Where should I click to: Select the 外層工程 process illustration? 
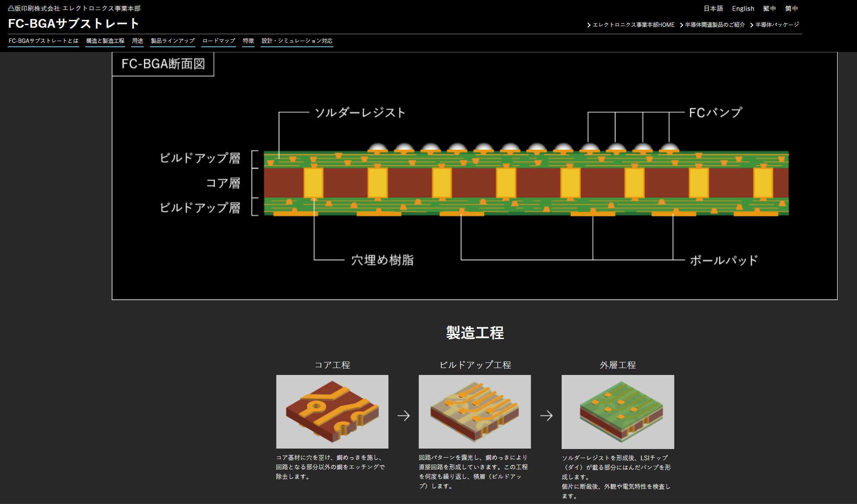point(618,411)
